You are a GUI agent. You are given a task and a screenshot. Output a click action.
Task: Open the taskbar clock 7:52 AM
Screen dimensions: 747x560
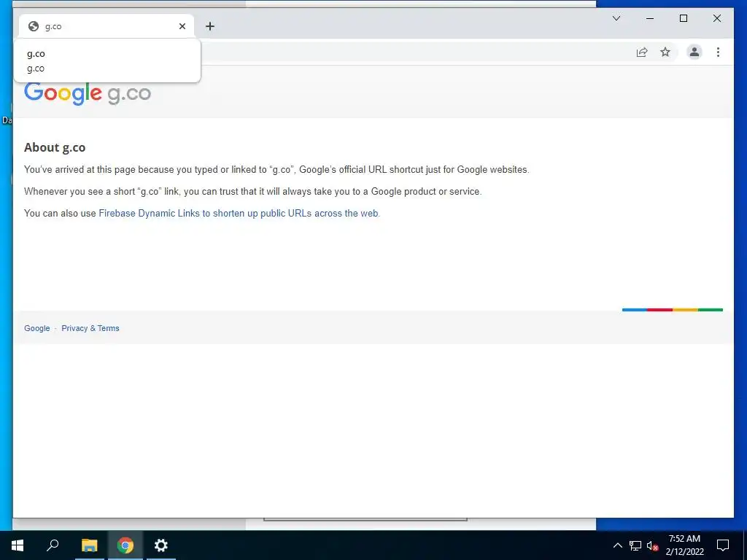pos(684,545)
